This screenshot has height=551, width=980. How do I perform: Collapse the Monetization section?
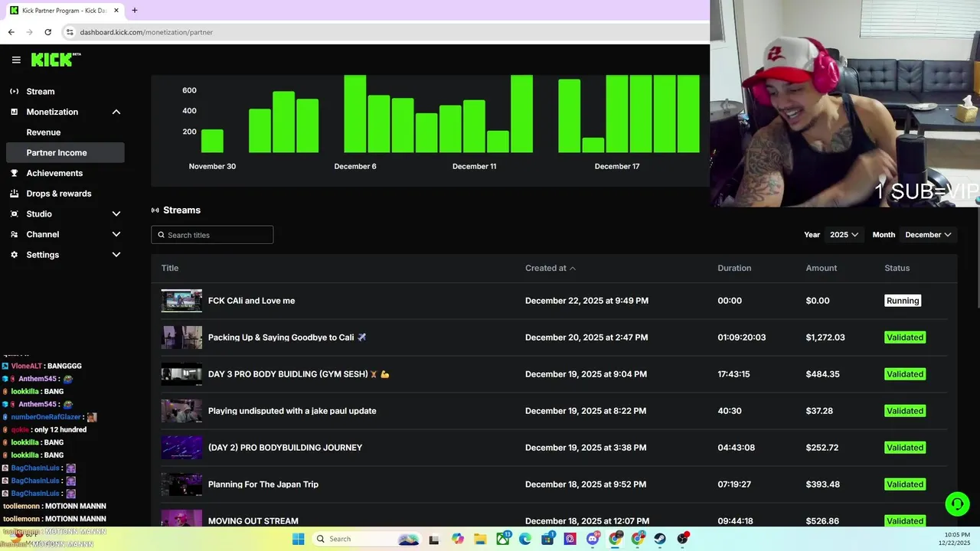(116, 112)
